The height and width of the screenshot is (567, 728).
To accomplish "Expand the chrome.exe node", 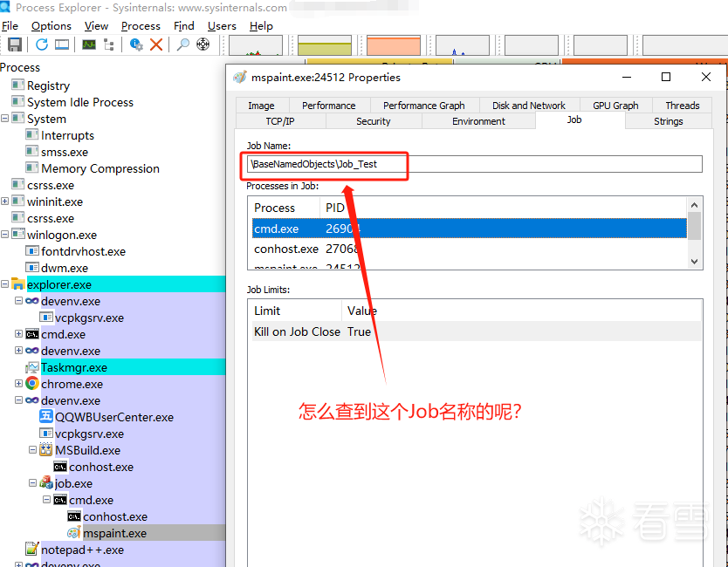I will click(18, 383).
